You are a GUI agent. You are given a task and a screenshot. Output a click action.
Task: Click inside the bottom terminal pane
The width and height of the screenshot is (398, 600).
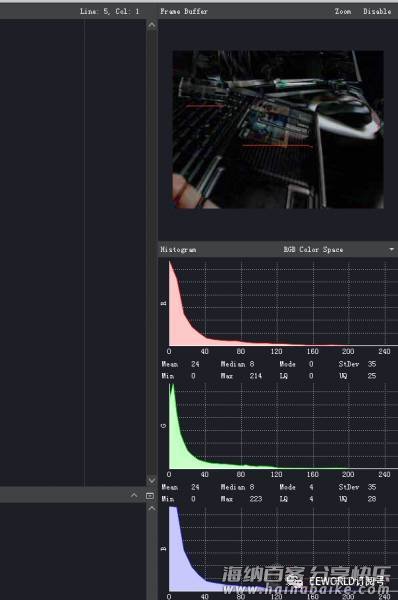pos(73,551)
